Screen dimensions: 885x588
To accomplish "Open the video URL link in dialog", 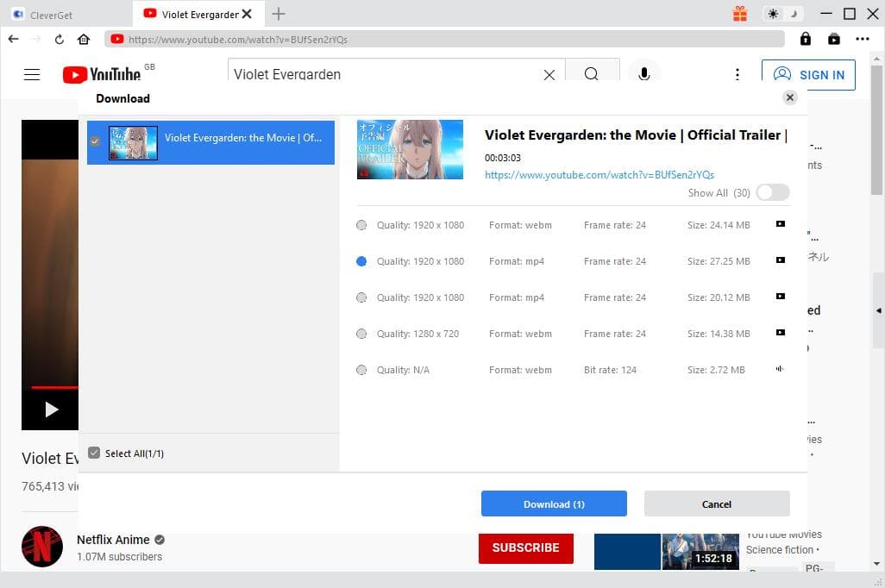I will click(x=599, y=175).
